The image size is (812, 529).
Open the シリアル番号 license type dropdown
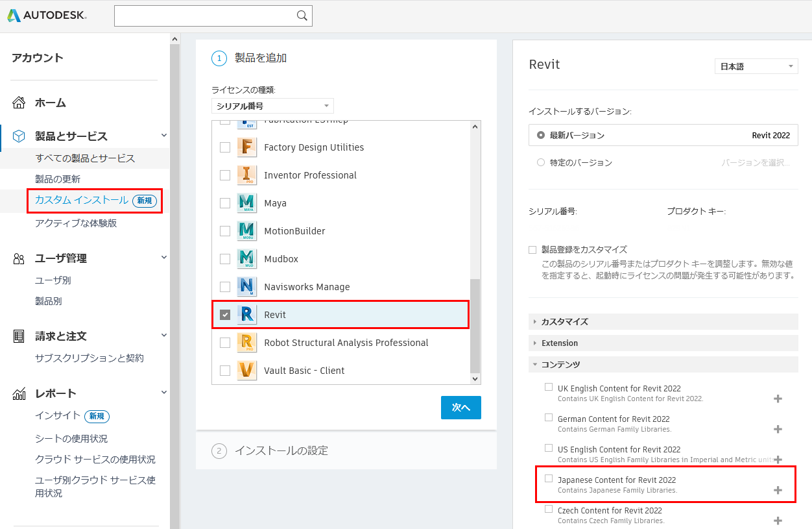(272, 106)
